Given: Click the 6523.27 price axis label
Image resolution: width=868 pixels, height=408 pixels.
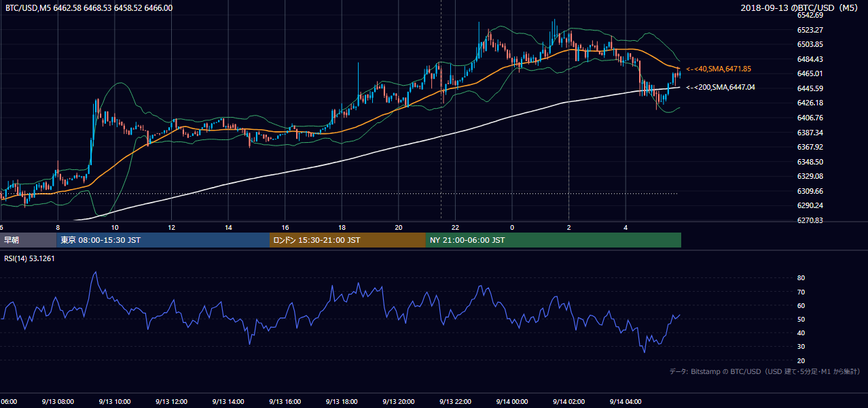Looking at the screenshot, I should (x=810, y=30).
